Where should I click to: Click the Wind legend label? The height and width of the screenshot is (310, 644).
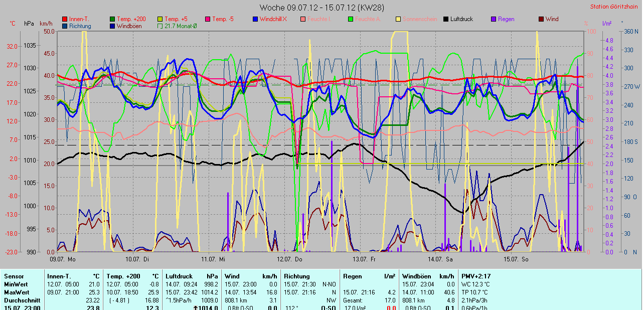552,19
